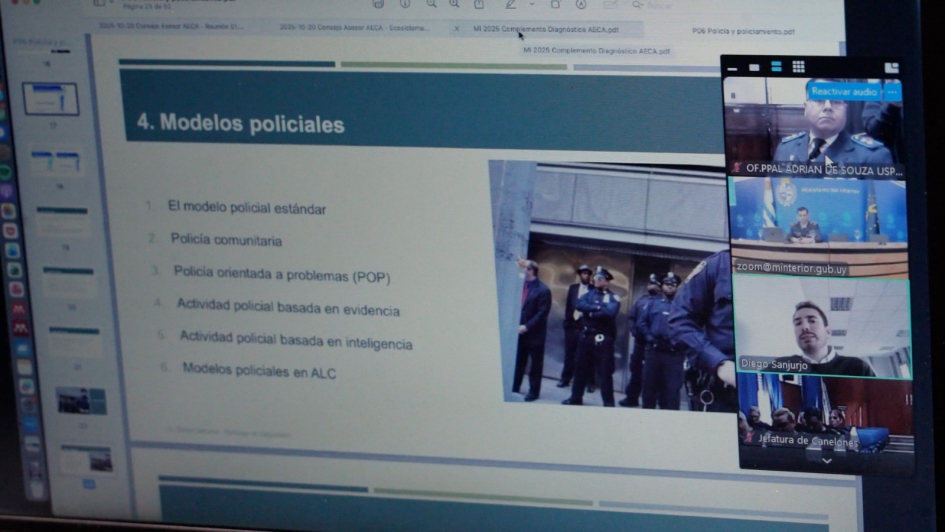The height and width of the screenshot is (532, 945).
Task: Switch to Consejo Asesor AECA Ecosistema tab
Action: click(x=354, y=28)
